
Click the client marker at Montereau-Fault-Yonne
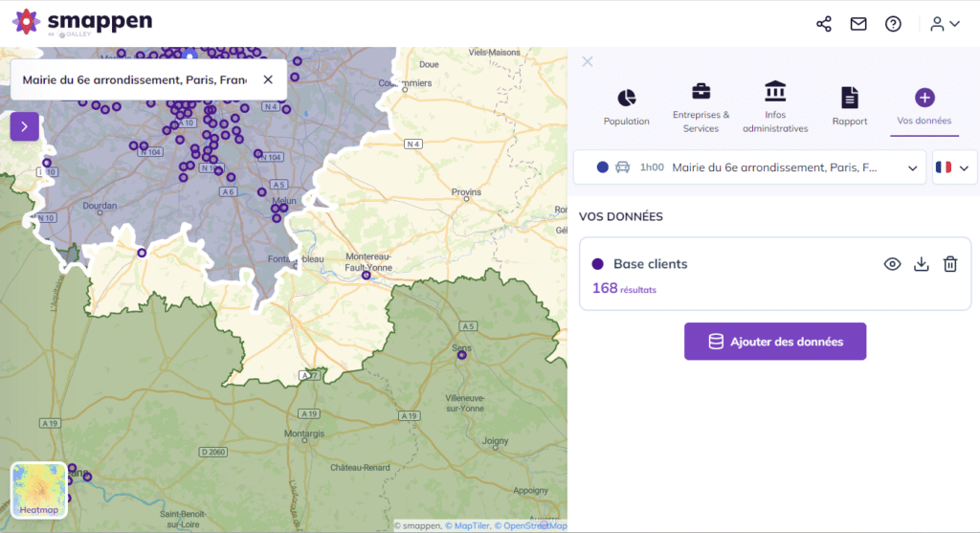[x=367, y=275]
